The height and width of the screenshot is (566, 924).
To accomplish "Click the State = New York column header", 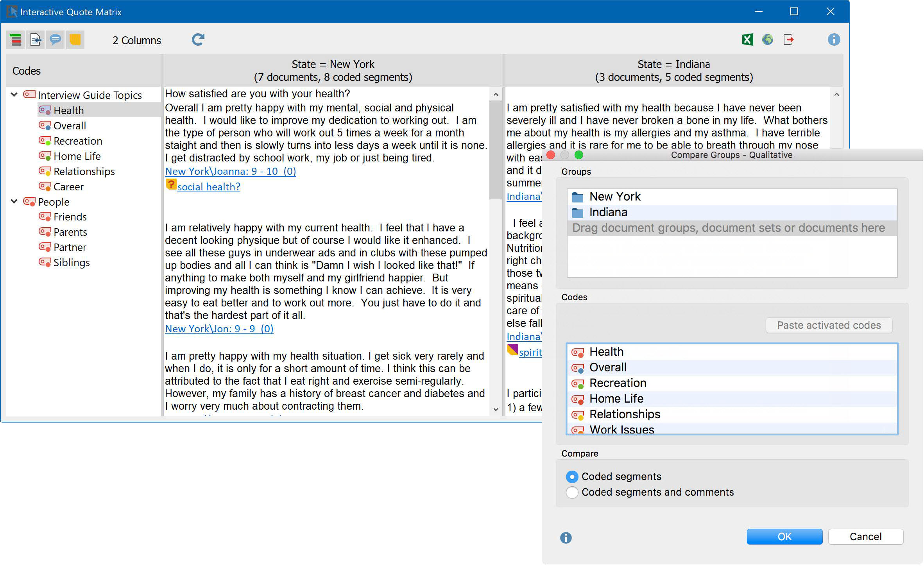I will tap(333, 71).
